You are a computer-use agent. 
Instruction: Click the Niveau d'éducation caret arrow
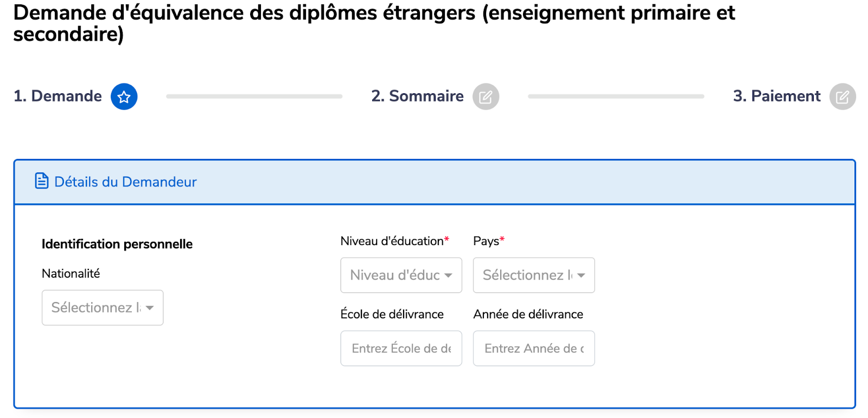448,275
